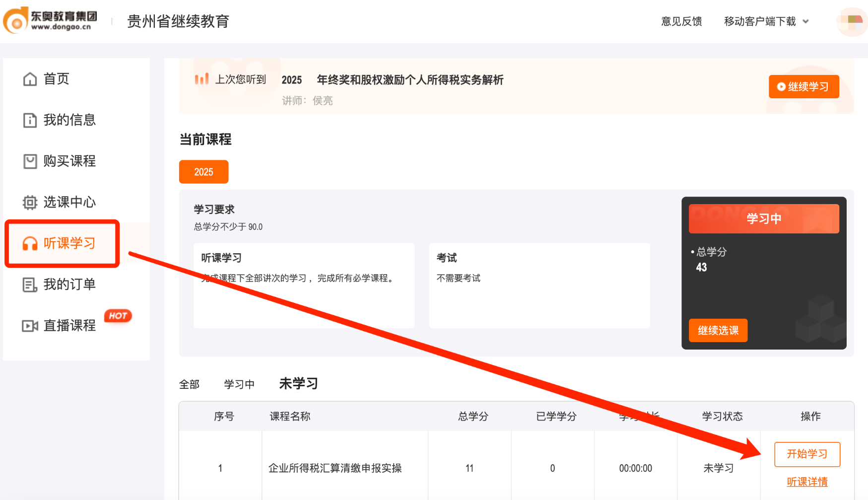Click the 继续学习 button
The image size is (868, 500).
[803, 86]
